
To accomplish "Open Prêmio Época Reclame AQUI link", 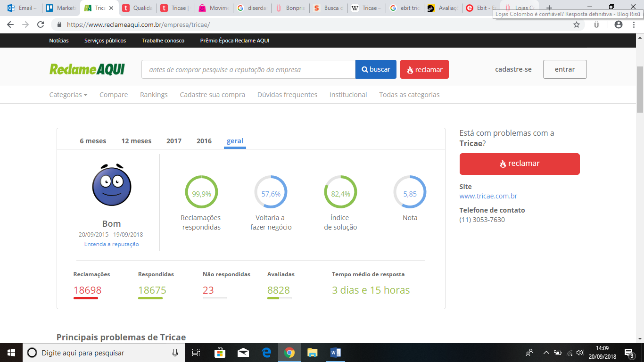I will pyautogui.click(x=235, y=41).
